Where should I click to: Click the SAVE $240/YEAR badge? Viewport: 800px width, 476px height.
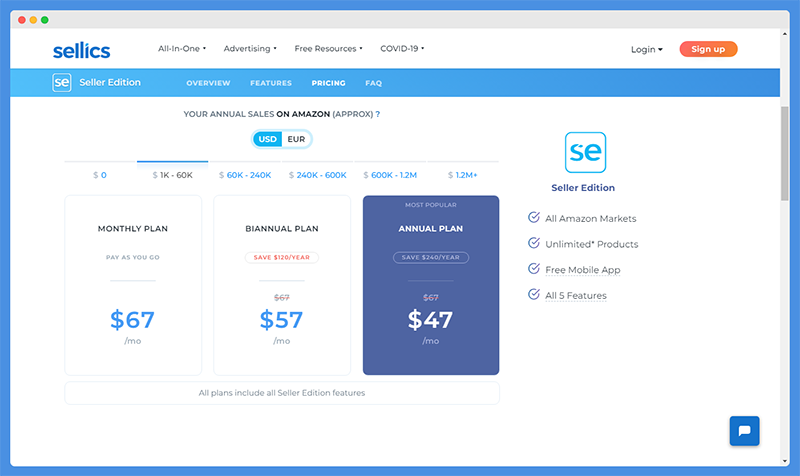pyautogui.click(x=431, y=258)
